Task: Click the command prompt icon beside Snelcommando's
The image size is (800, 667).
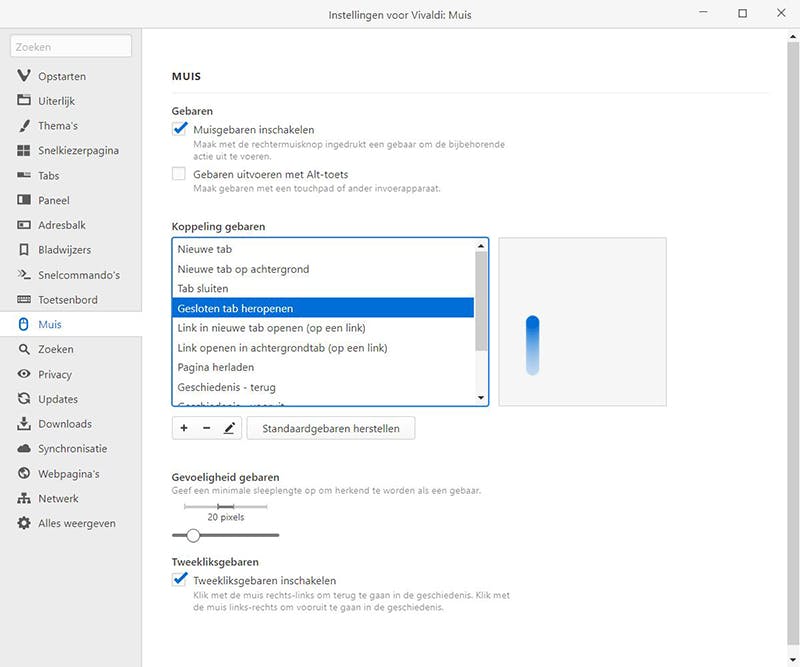Action: click(x=23, y=274)
